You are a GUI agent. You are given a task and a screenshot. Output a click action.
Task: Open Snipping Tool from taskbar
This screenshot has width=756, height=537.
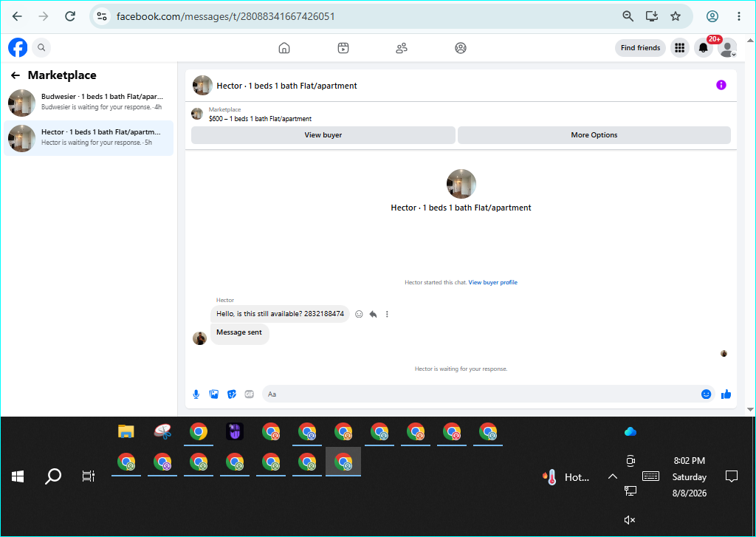tap(162, 431)
